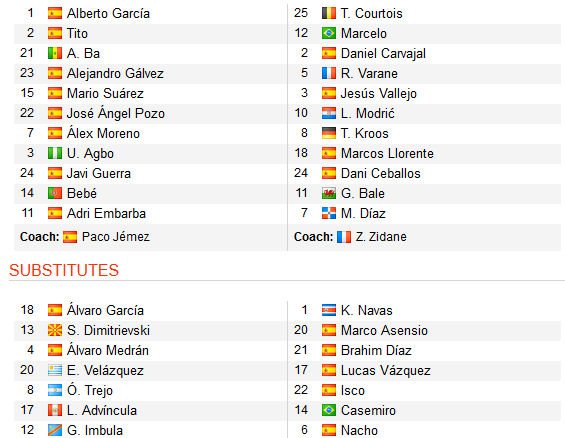This screenshot has width=565, height=438.
Task: Click the Germany flag next to T. Kroos
Action: coord(329,133)
